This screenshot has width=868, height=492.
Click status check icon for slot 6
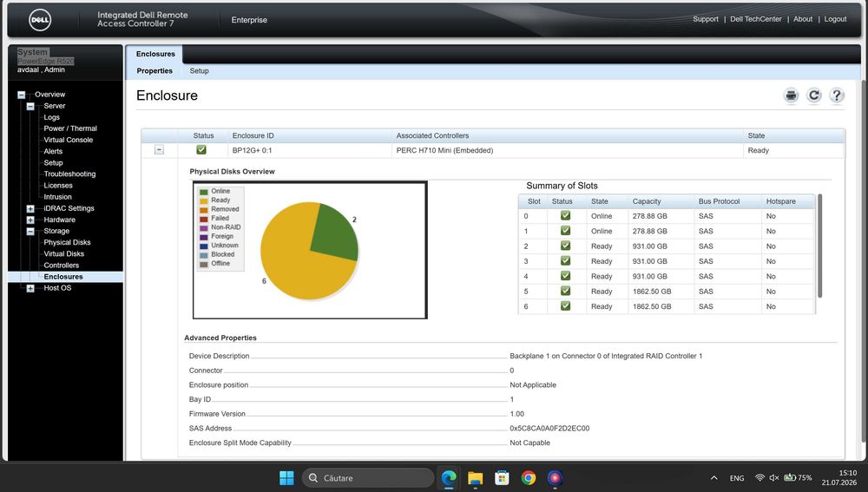[565, 305]
